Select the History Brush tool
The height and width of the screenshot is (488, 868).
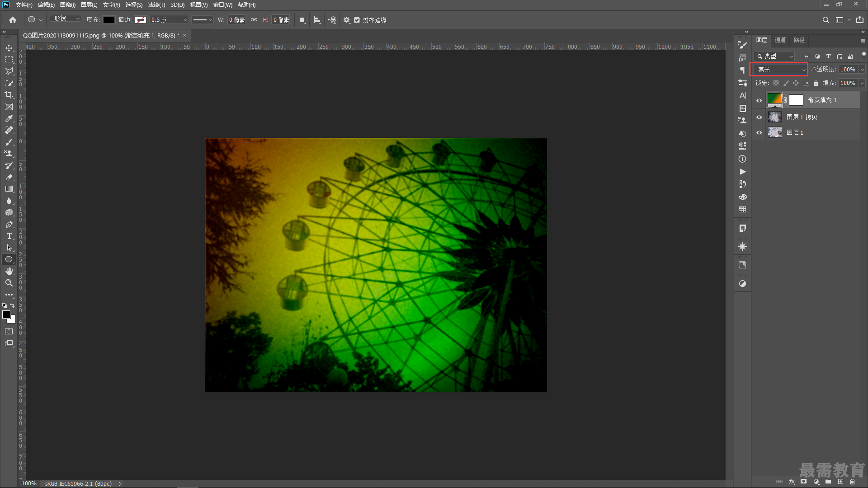(9, 165)
